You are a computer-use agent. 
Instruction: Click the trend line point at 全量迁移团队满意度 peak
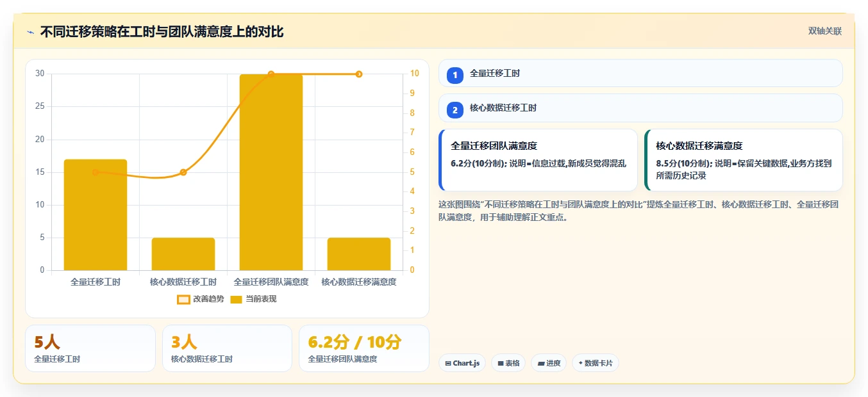tap(271, 74)
